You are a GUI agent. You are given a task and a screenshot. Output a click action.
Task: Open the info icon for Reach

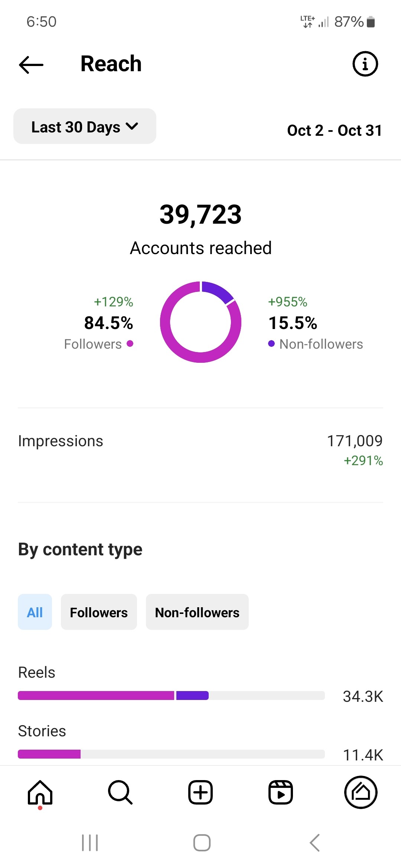pyautogui.click(x=365, y=64)
